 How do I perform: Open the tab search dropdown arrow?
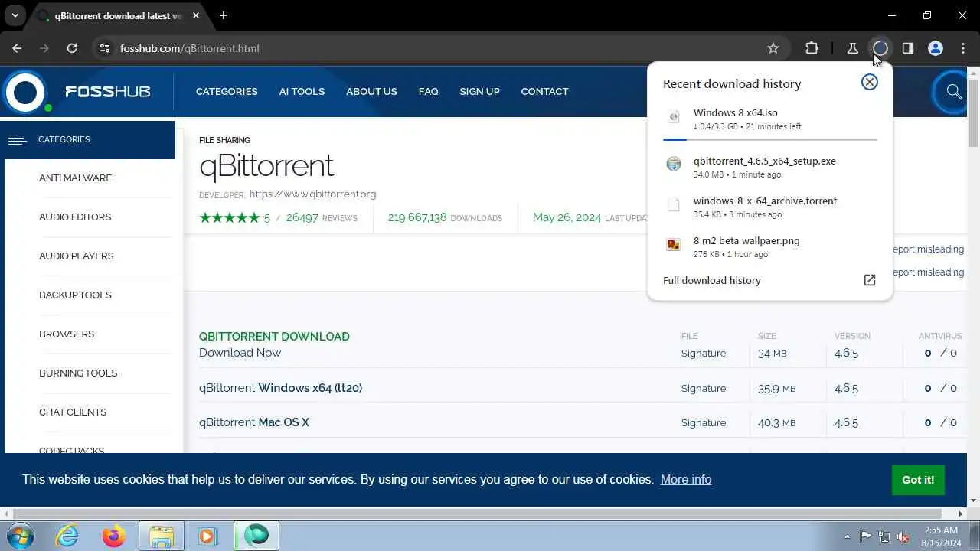pyautogui.click(x=15, y=15)
